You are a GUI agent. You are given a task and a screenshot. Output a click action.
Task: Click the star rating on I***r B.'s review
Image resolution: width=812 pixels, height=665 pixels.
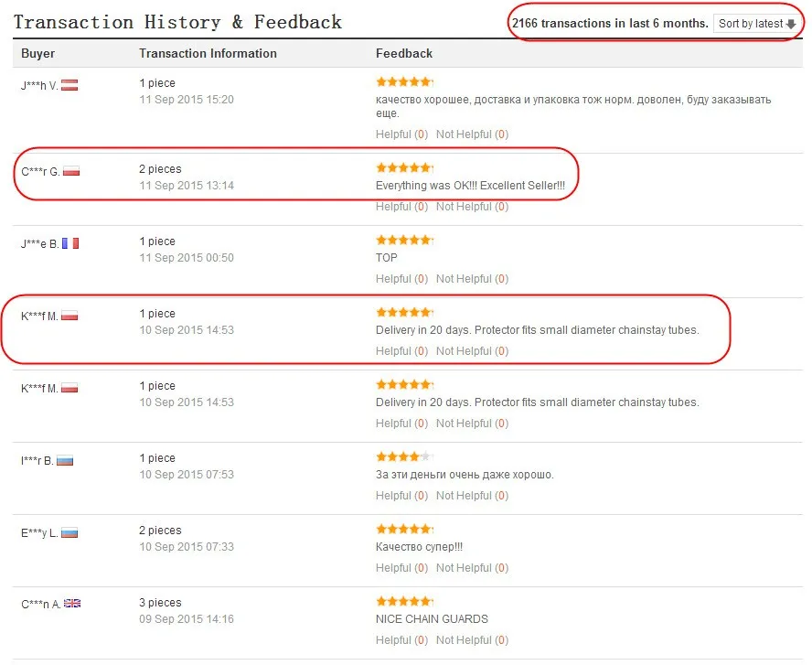point(404,456)
